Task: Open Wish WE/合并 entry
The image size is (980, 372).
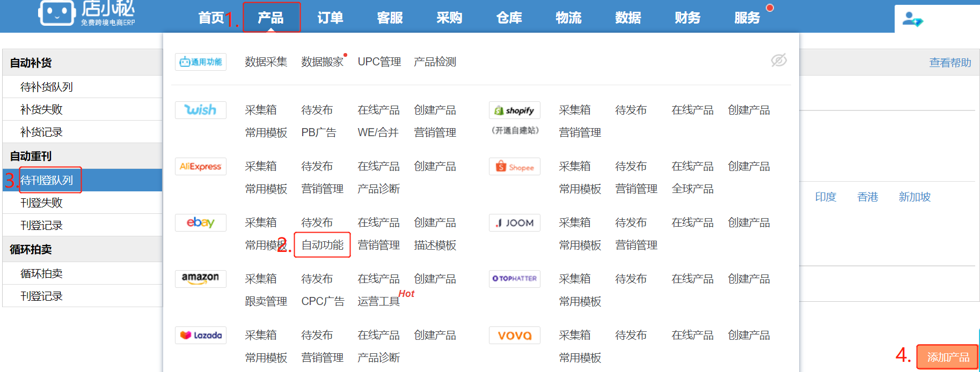Action: click(378, 132)
